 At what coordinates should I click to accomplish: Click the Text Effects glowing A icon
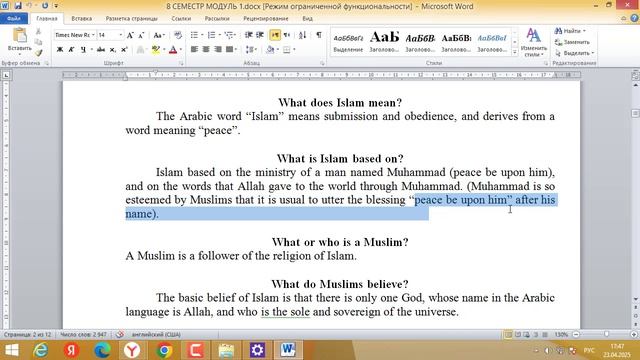[x=140, y=50]
